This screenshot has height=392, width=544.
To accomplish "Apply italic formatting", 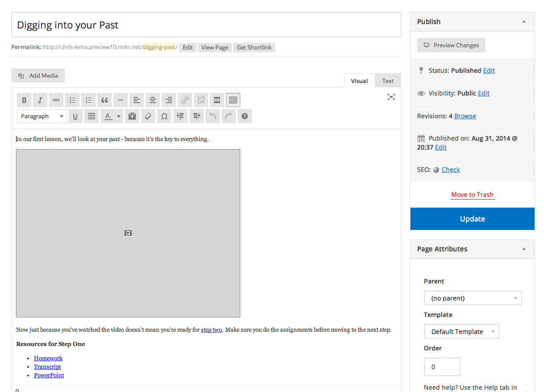I will coord(40,100).
